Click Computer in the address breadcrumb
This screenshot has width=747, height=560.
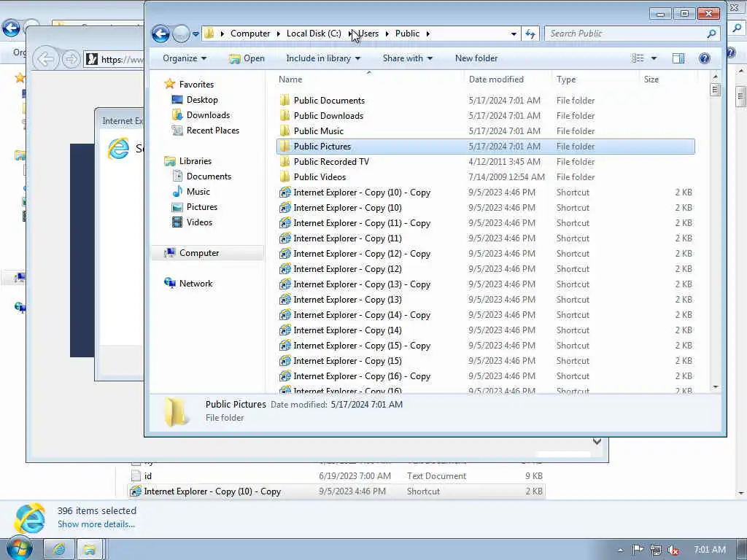pos(250,34)
